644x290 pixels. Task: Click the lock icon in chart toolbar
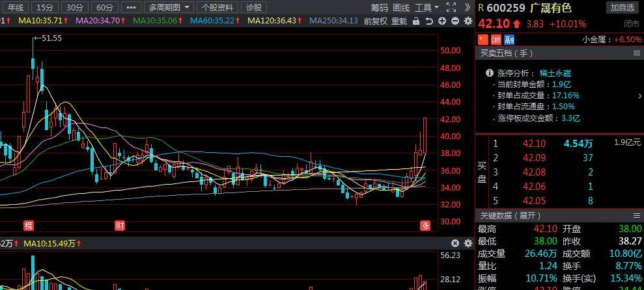pos(416,21)
